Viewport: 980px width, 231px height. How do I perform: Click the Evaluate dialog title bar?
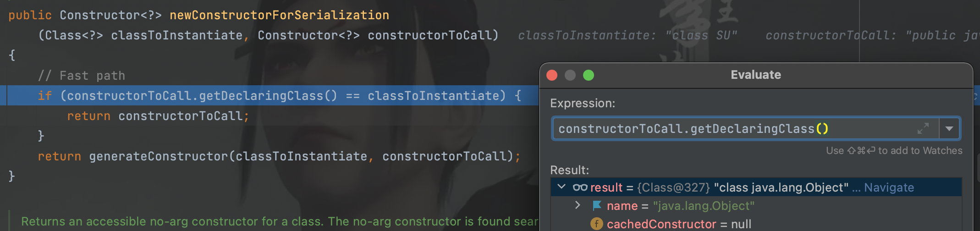pos(756,75)
